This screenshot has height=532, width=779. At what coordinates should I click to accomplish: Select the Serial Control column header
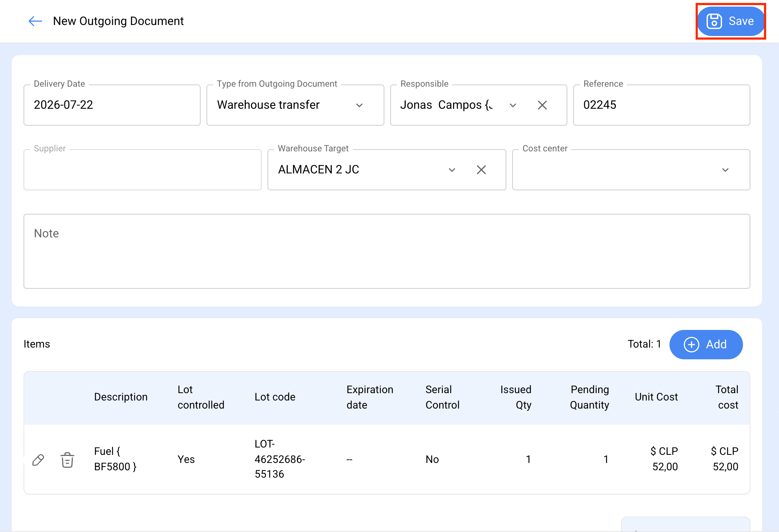pyautogui.click(x=443, y=397)
